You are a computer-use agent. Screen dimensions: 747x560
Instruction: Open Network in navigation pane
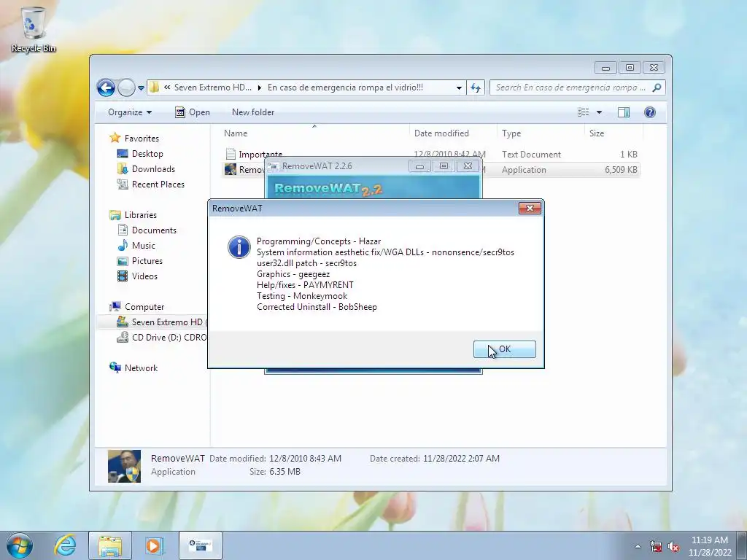click(x=141, y=368)
